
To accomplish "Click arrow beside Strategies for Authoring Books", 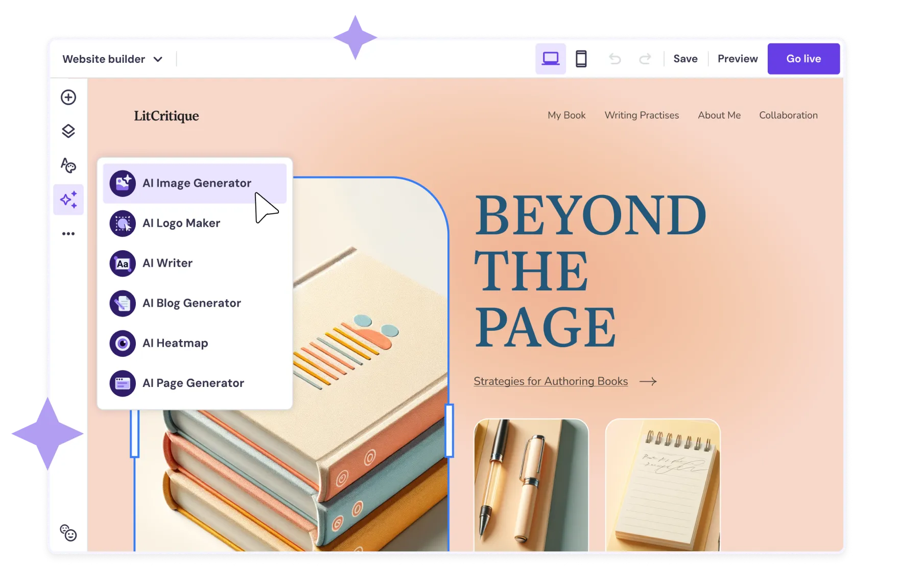I will (648, 381).
